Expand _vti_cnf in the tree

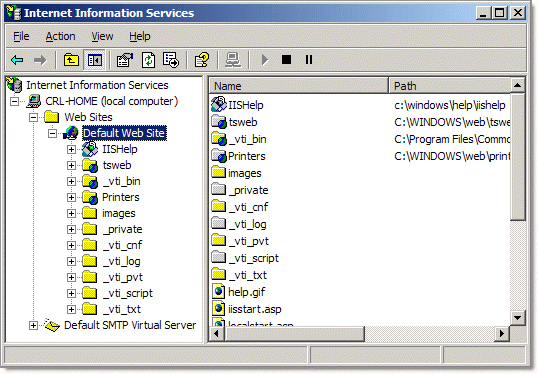click(71, 246)
